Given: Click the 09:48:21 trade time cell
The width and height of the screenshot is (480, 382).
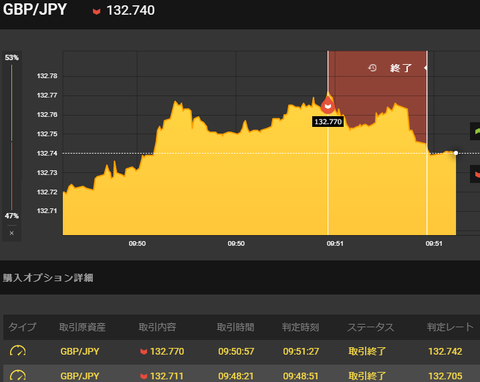Looking at the screenshot, I should (236, 376).
